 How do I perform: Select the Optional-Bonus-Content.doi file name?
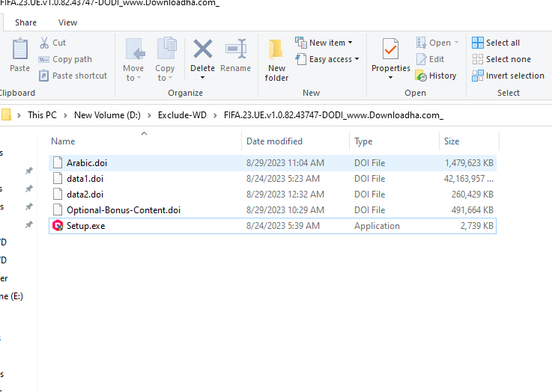[x=124, y=210]
